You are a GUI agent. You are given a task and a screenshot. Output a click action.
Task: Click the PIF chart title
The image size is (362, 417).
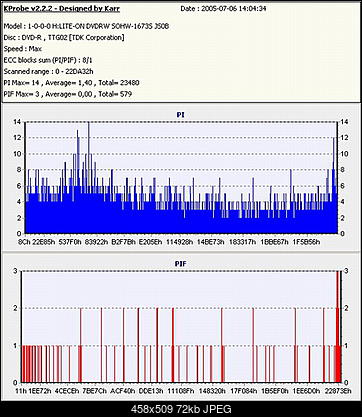(181, 264)
